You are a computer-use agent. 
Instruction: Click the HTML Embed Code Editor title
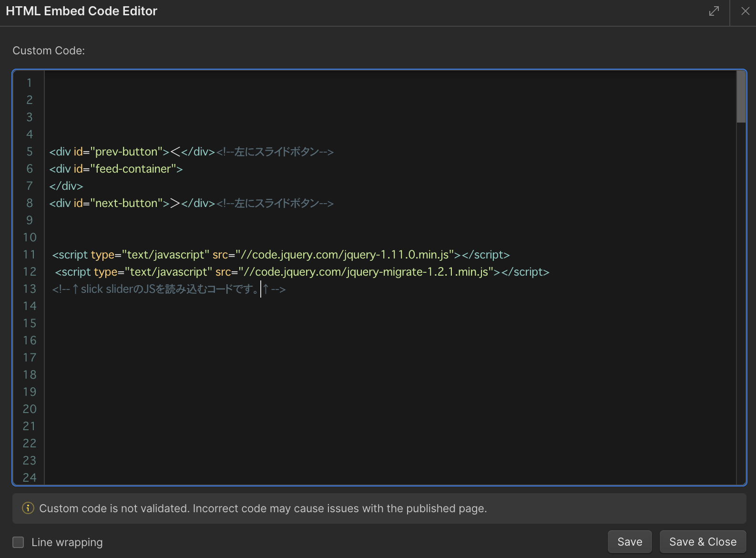click(x=82, y=11)
